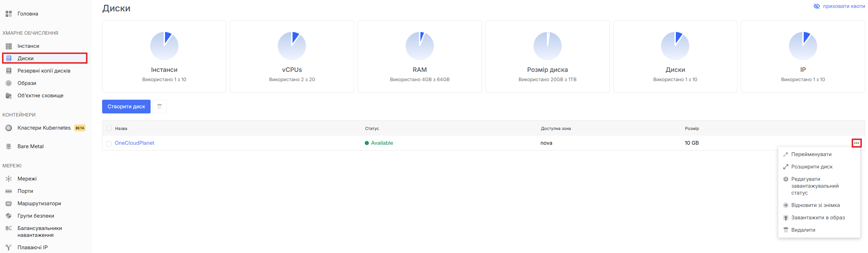Click the Security groups shield icon
The image size is (868, 253).
9,216
